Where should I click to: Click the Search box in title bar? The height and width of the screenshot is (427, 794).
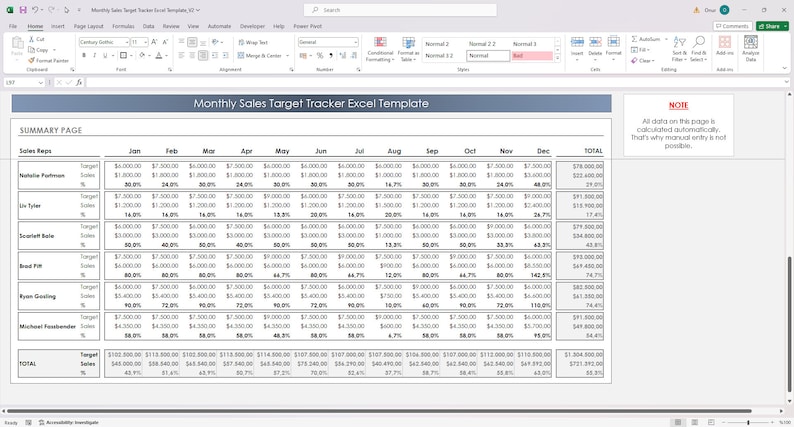point(400,10)
